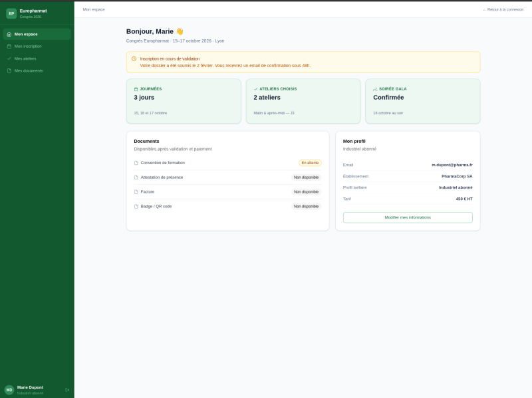Viewport: 532px width, 398px height.
Task: Select Mon espace in the sidebar
Action: click(26, 34)
